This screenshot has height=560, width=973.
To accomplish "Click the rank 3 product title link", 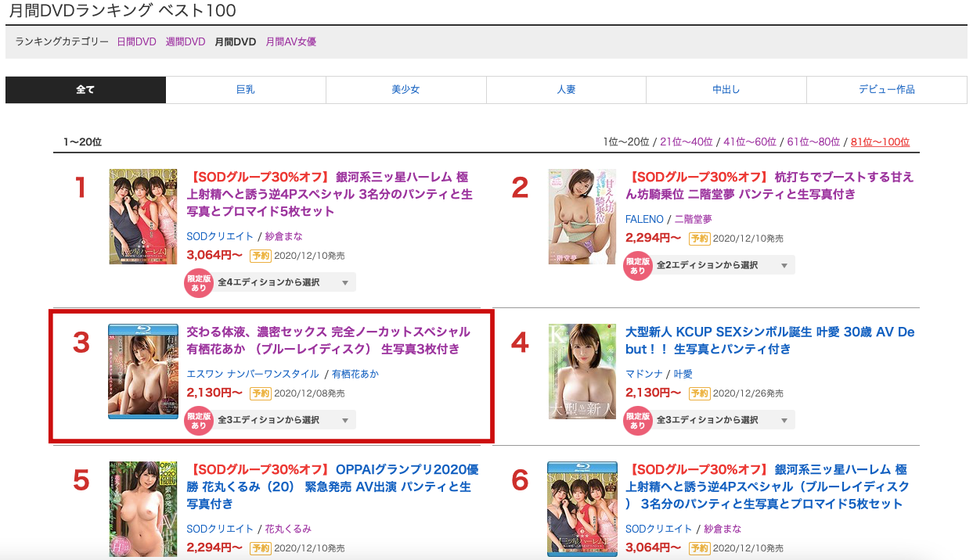I will click(x=329, y=340).
